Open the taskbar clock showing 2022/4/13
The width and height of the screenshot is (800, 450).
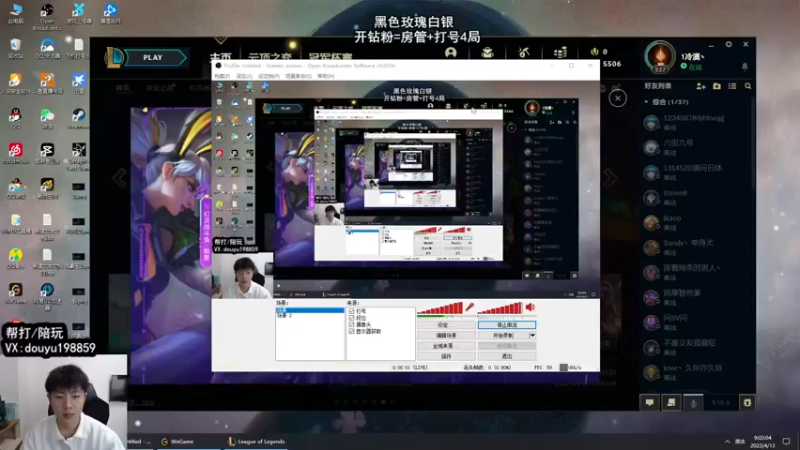(x=762, y=442)
